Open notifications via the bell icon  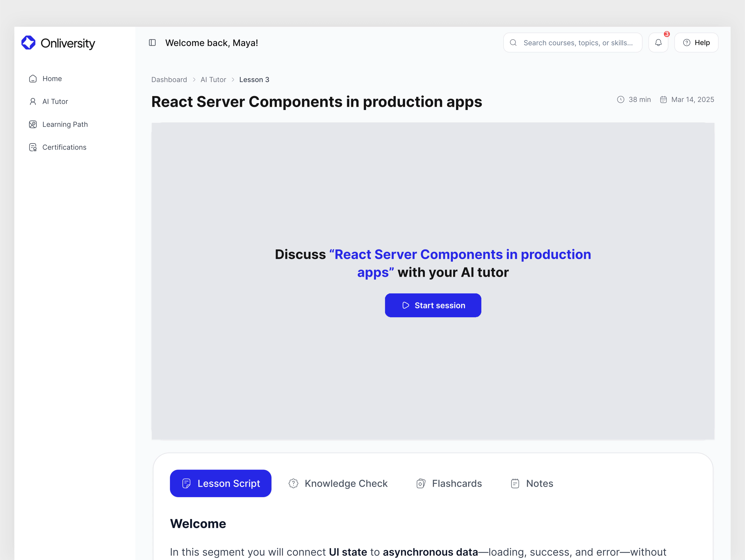pos(659,42)
